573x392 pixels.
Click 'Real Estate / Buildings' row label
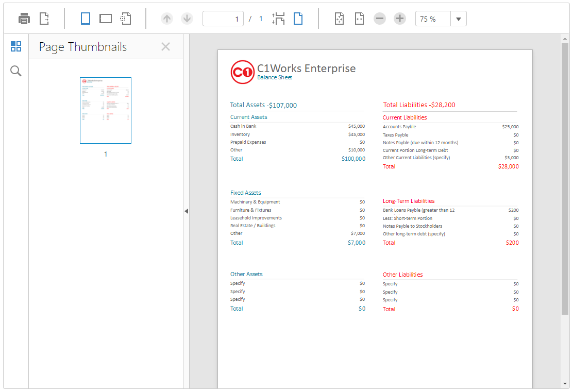click(x=252, y=226)
